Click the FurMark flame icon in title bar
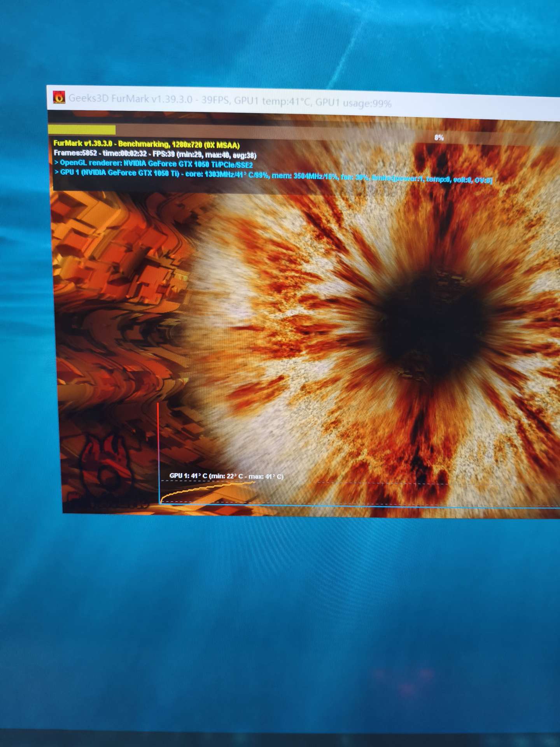 click(x=59, y=97)
